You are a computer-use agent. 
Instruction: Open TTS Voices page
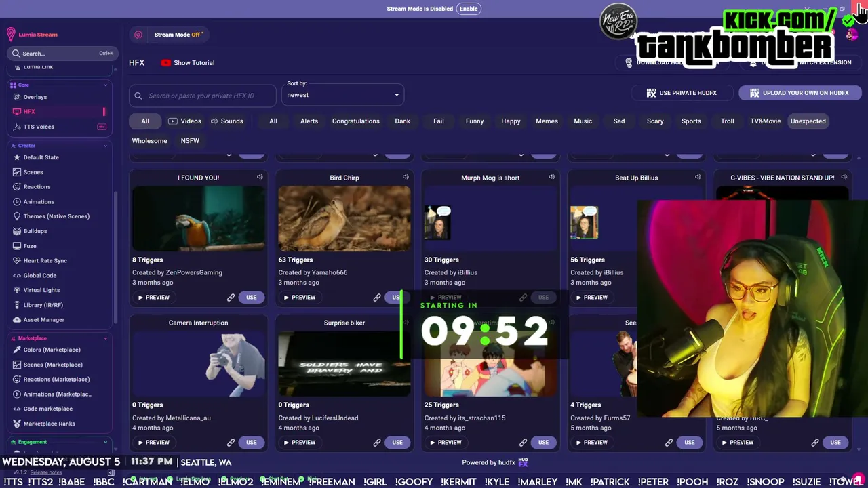39,127
